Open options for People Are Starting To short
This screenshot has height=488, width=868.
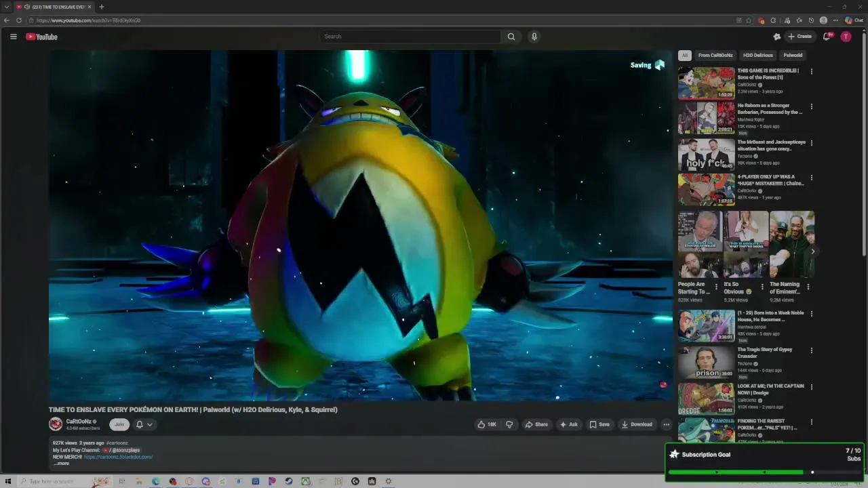click(716, 287)
